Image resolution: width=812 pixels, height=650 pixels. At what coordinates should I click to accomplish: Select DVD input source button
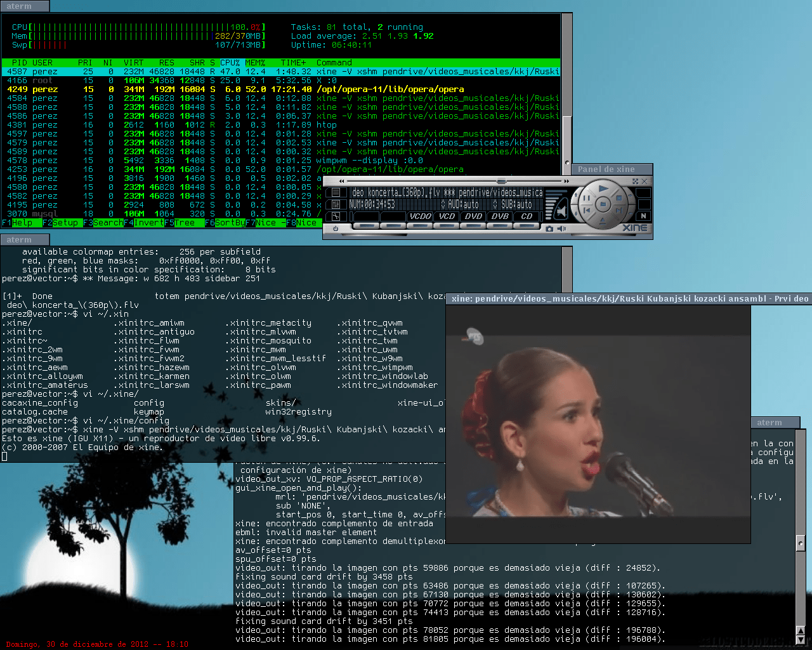[473, 216]
